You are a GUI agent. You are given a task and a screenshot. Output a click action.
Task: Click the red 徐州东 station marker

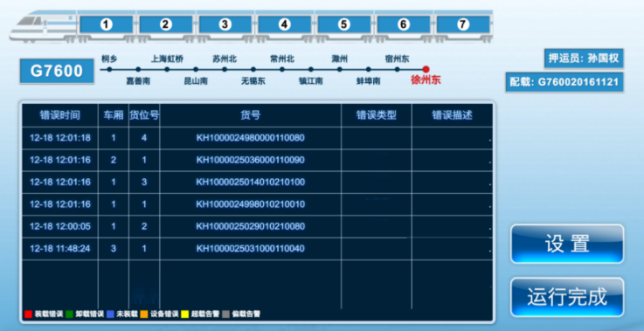(426, 69)
